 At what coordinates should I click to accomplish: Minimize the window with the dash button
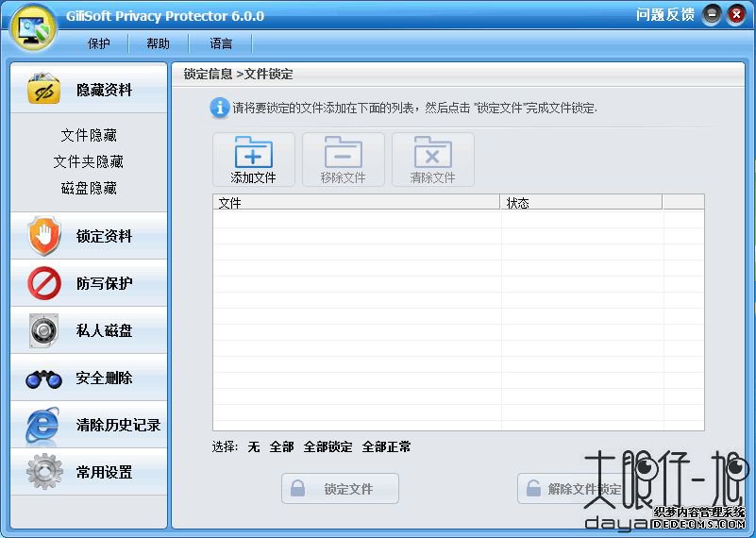(x=712, y=15)
